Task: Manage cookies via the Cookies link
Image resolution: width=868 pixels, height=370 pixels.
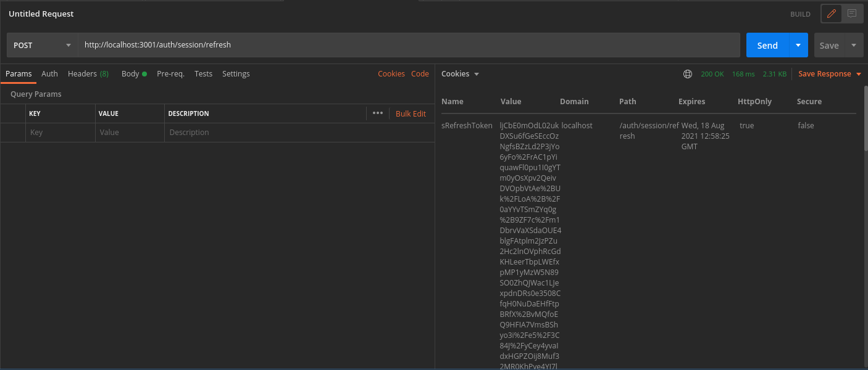Action: tap(391, 73)
